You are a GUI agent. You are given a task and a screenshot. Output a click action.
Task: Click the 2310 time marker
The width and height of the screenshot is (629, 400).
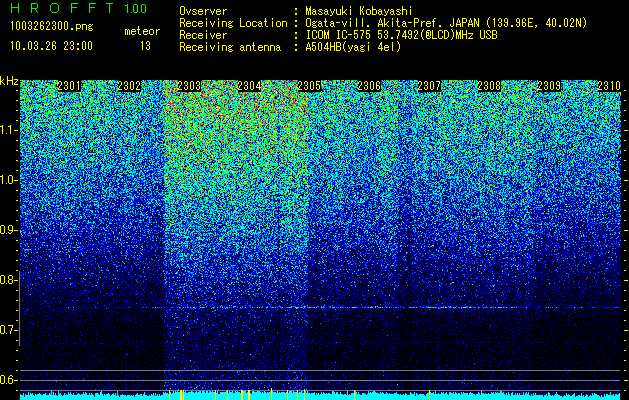point(609,86)
